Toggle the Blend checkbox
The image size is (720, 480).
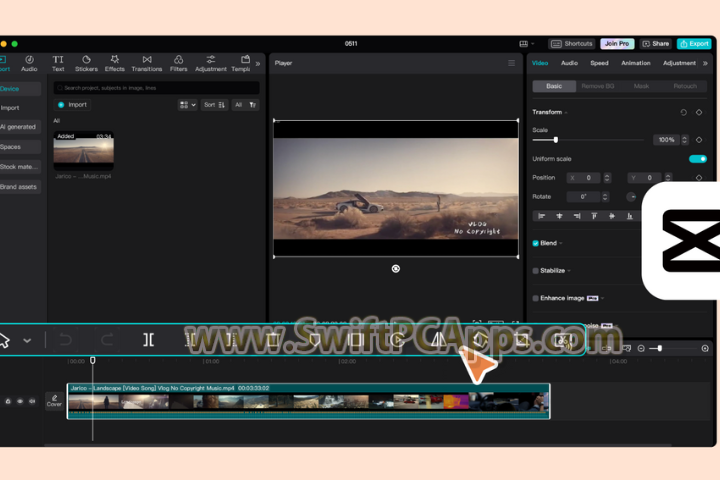tap(535, 243)
